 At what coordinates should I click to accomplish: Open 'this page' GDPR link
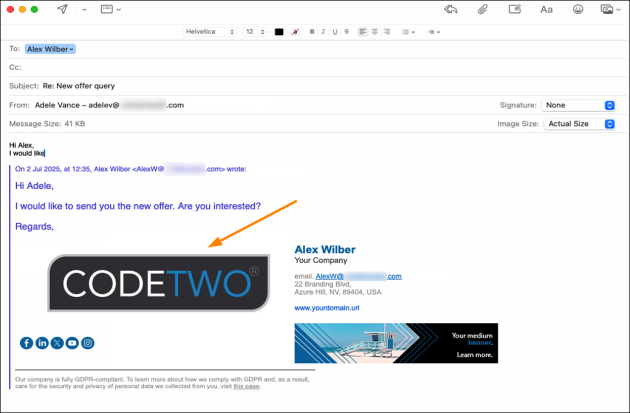(246, 386)
